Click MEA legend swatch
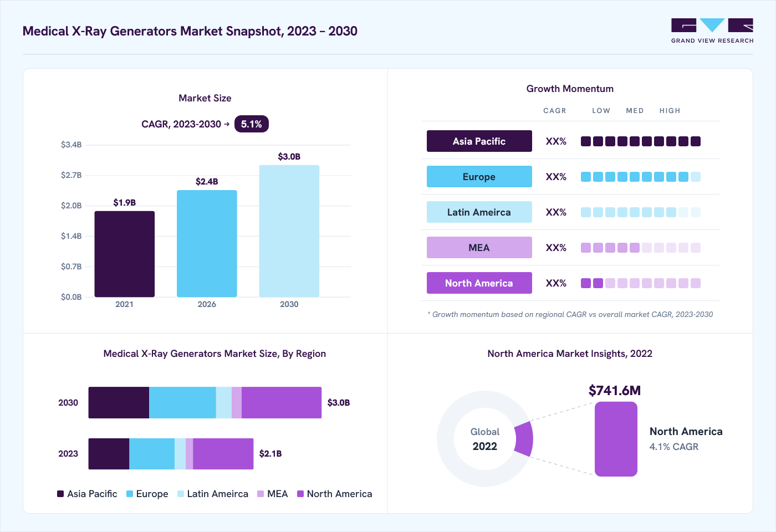This screenshot has width=776, height=532. pyautogui.click(x=261, y=494)
